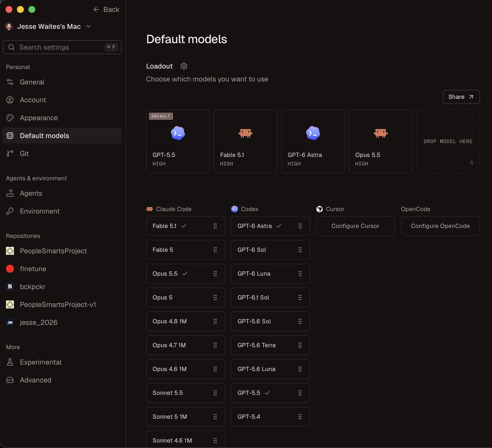
Task: Click the Appearance palette icon
Action: 10,118
